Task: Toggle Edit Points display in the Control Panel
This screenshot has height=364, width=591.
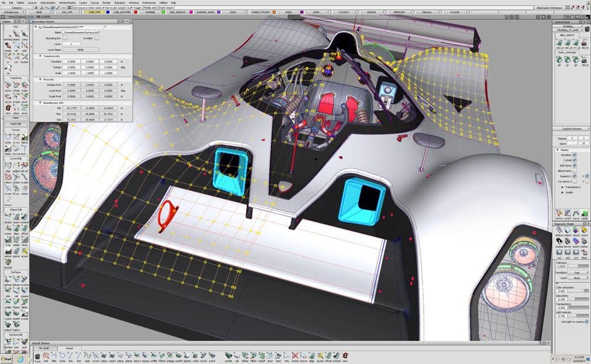Action: [x=574, y=166]
